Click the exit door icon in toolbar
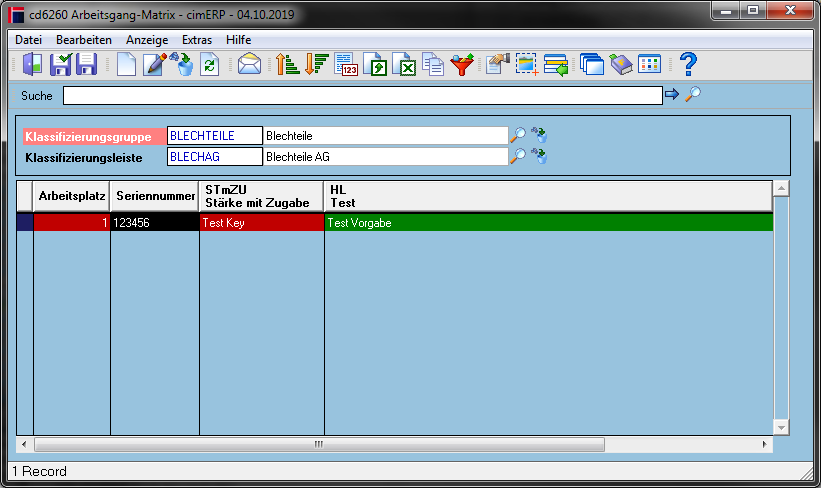This screenshot has height=488, width=821. [33, 64]
